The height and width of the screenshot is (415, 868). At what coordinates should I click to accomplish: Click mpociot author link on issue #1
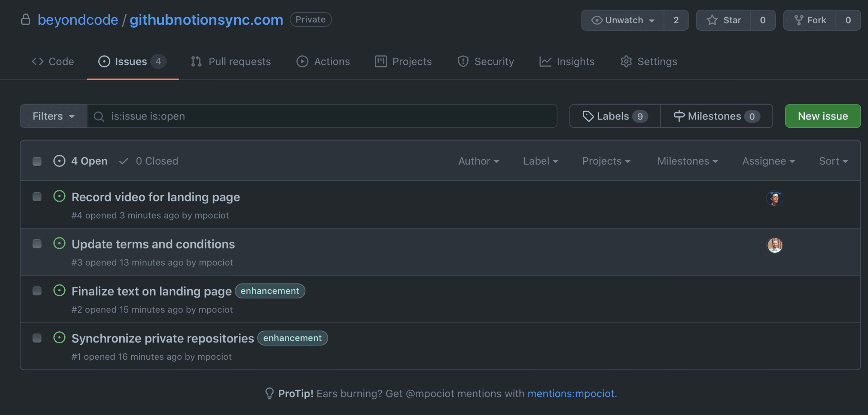(214, 357)
